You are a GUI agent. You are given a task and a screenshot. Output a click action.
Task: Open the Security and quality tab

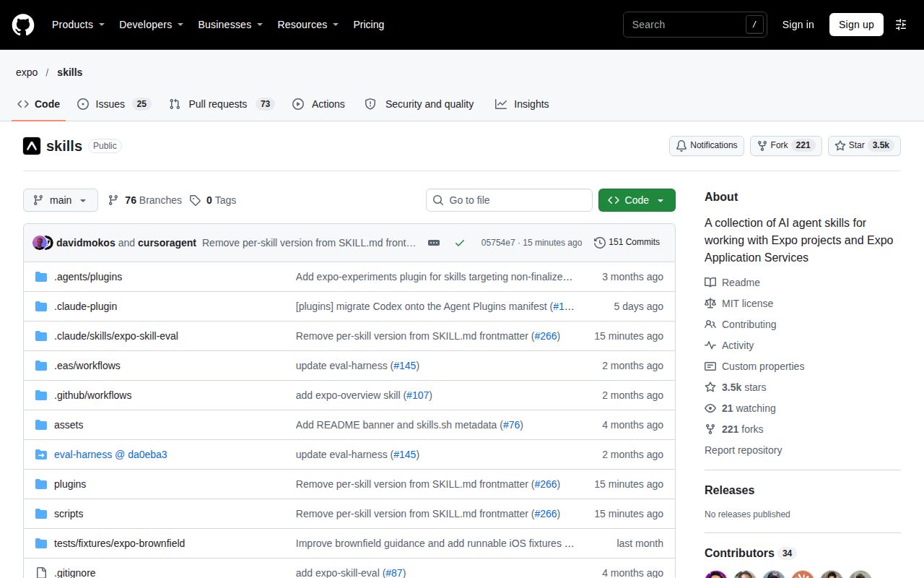(x=419, y=104)
